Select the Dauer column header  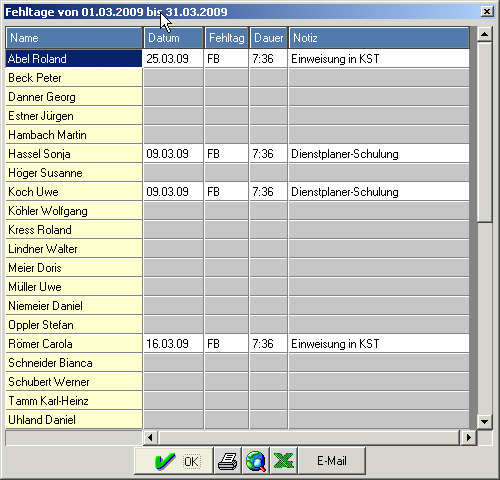(x=268, y=38)
